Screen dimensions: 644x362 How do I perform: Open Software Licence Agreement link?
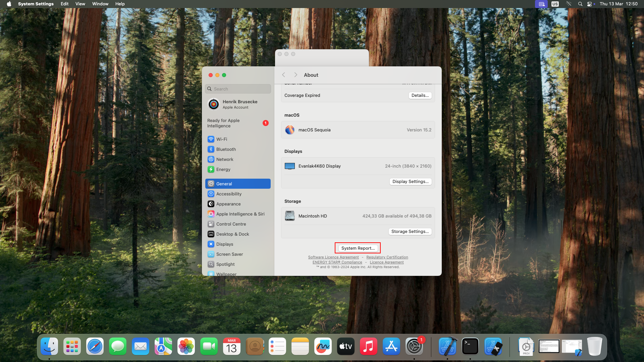click(x=333, y=257)
